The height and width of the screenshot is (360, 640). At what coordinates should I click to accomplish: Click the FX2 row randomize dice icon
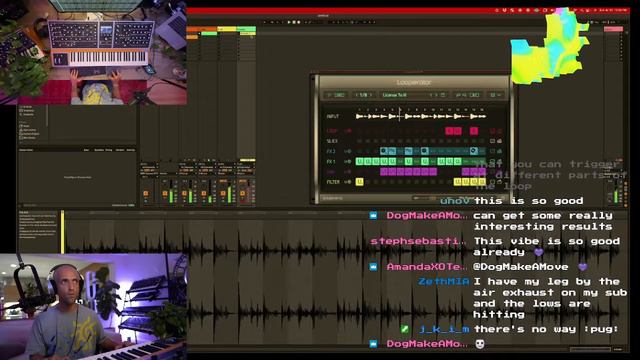(499, 151)
